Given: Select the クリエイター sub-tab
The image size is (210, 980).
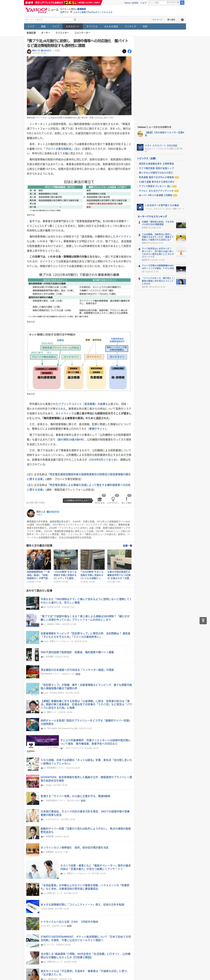Looking at the screenshot, I should (62, 33).
